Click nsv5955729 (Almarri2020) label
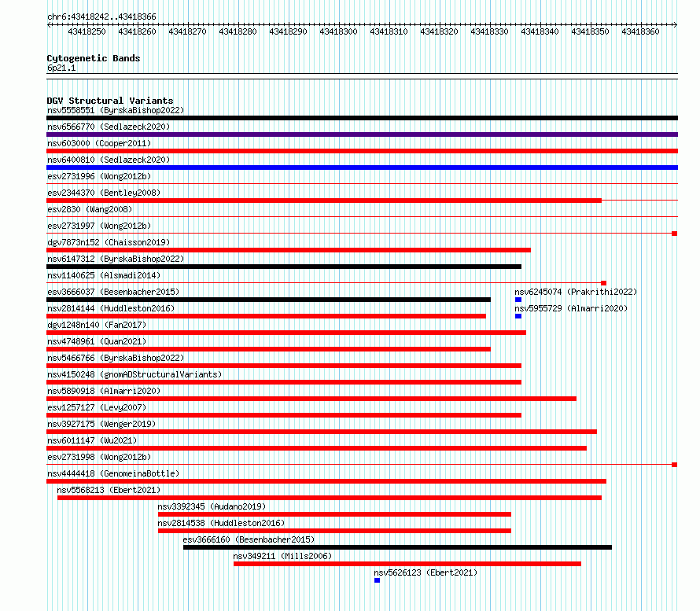The height and width of the screenshot is (611, 700). [x=571, y=308]
